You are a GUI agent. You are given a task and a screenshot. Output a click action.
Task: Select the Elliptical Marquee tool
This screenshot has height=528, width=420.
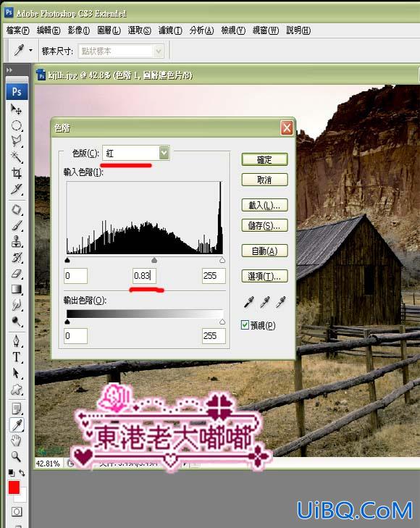click(x=16, y=125)
